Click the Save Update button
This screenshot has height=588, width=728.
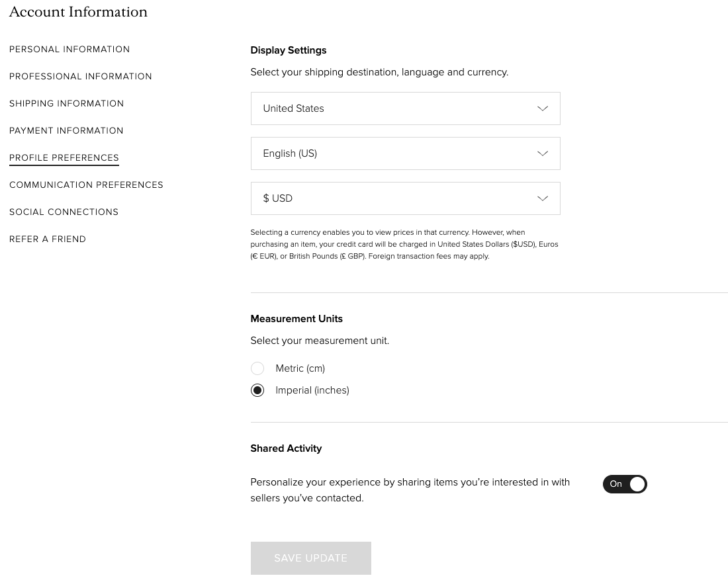[310, 558]
